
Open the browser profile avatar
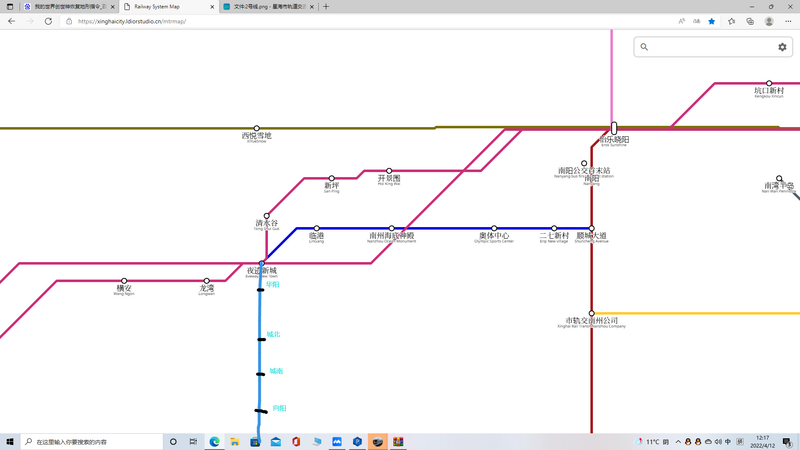pos(769,21)
